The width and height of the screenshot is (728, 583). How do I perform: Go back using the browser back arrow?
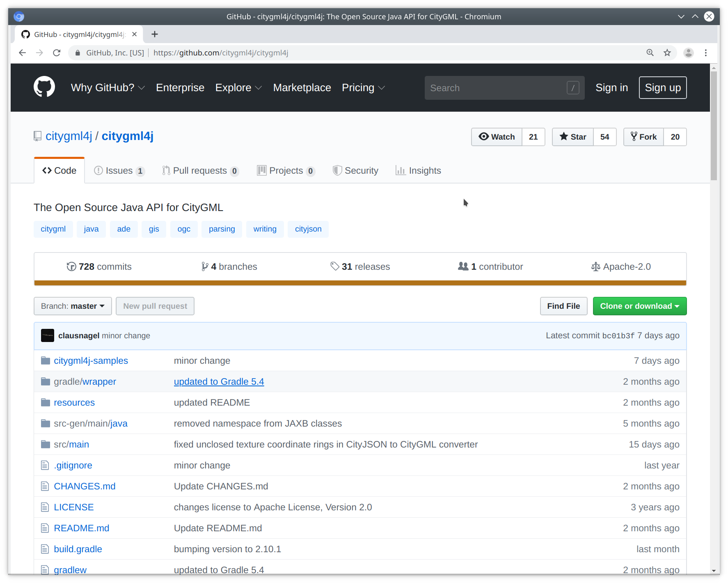[x=23, y=53]
